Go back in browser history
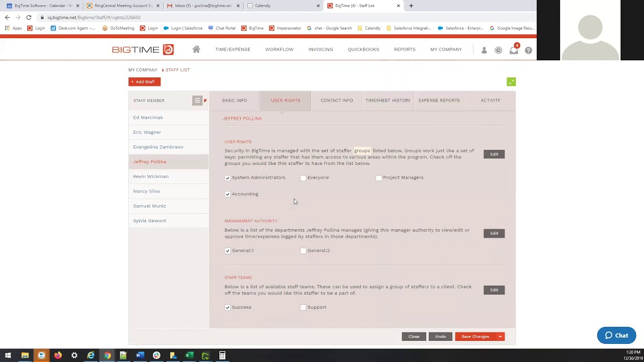The width and height of the screenshot is (644, 362). [7, 18]
